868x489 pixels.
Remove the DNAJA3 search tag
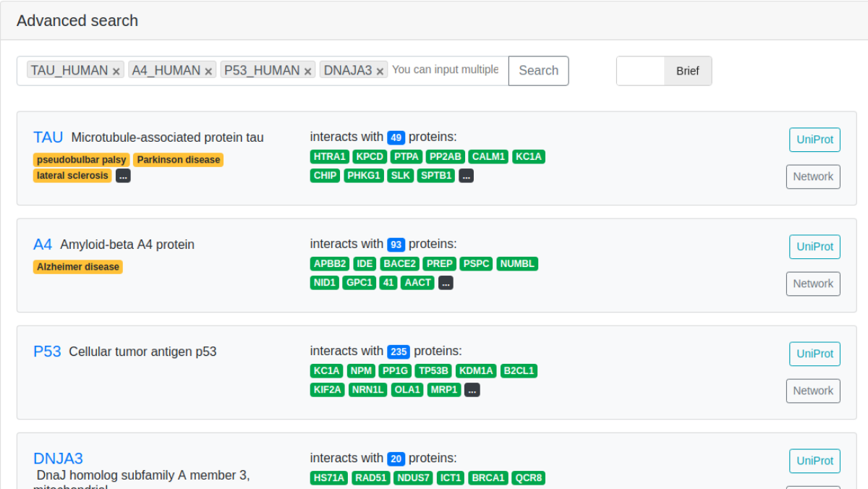380,71
